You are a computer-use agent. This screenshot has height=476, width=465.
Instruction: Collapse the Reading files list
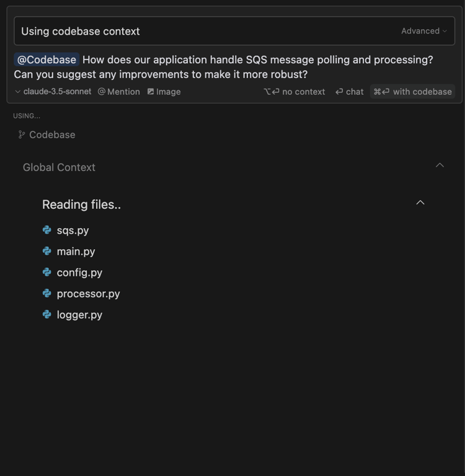coord(420,203)
